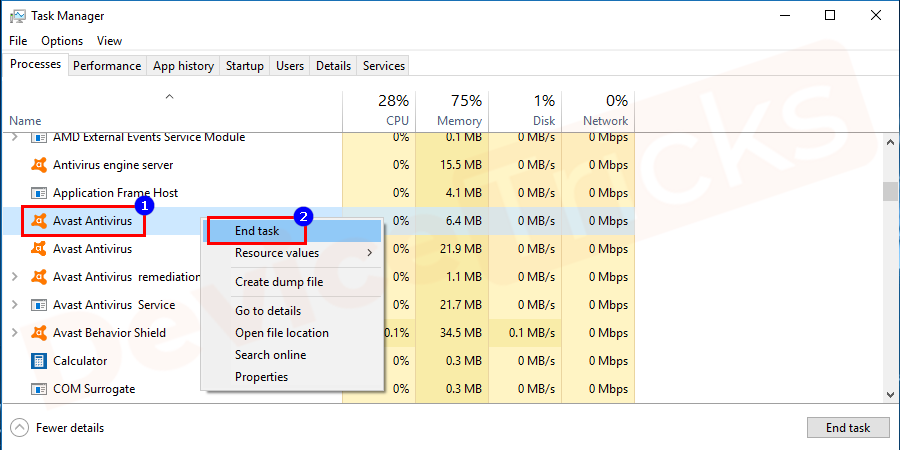Sort by the CPU column header
900x450 pixels.
click(x=379, y=111)
